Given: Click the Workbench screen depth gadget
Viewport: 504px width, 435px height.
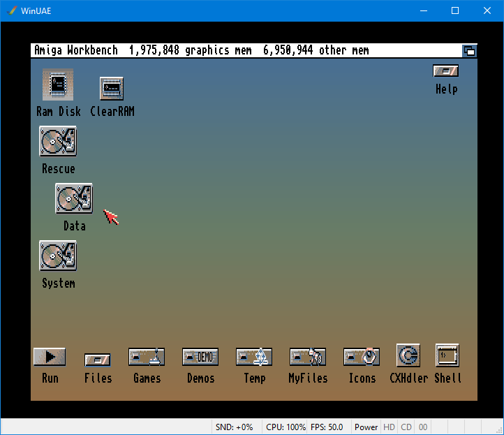Looking at the screenshot, I should coord(469,50).
